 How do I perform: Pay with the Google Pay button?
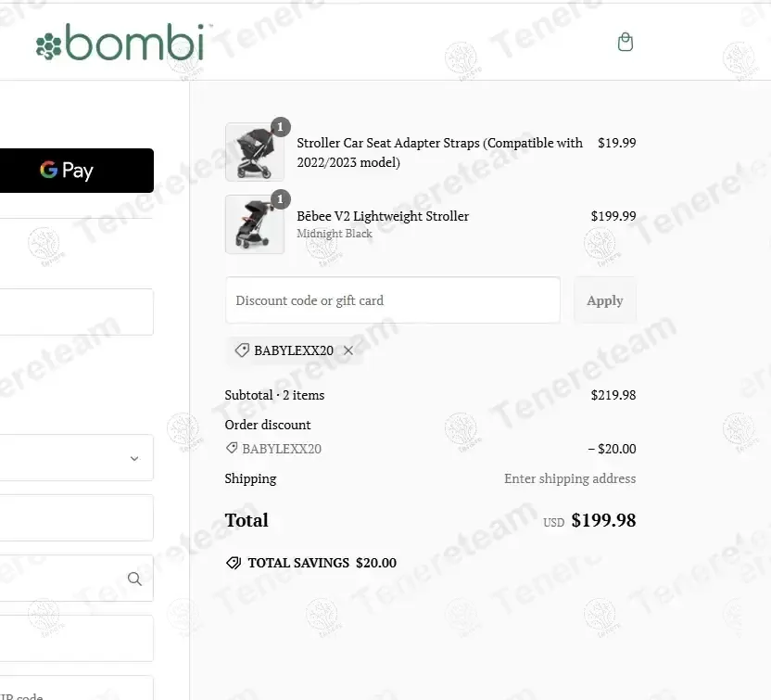pos(76,171)
